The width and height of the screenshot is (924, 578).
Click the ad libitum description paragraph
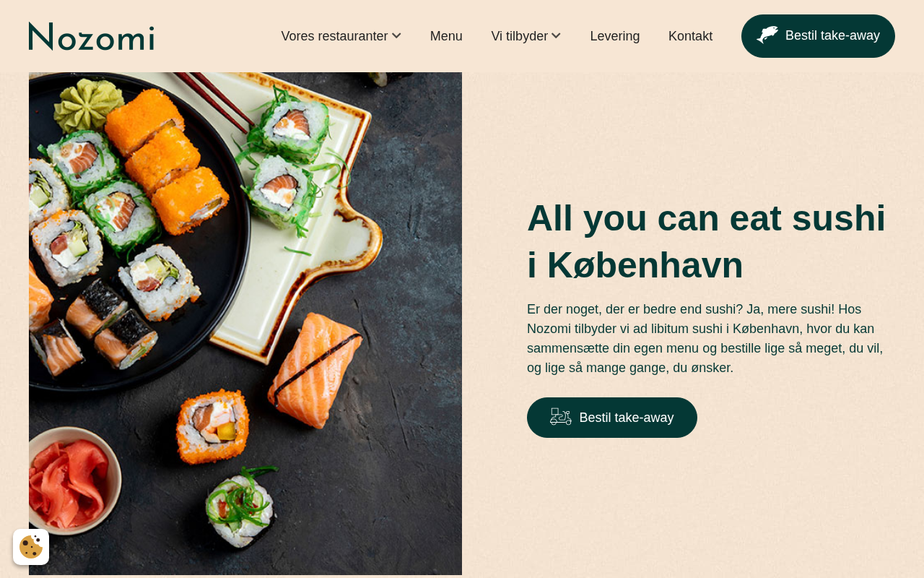tap(705, 338)
